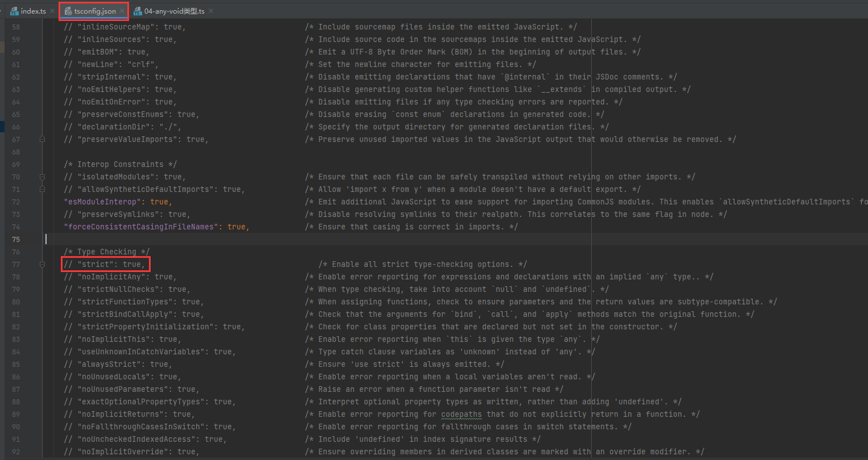Close the 04-any-void类型.ts tab
Screen dimensions: 868x460
211,11
